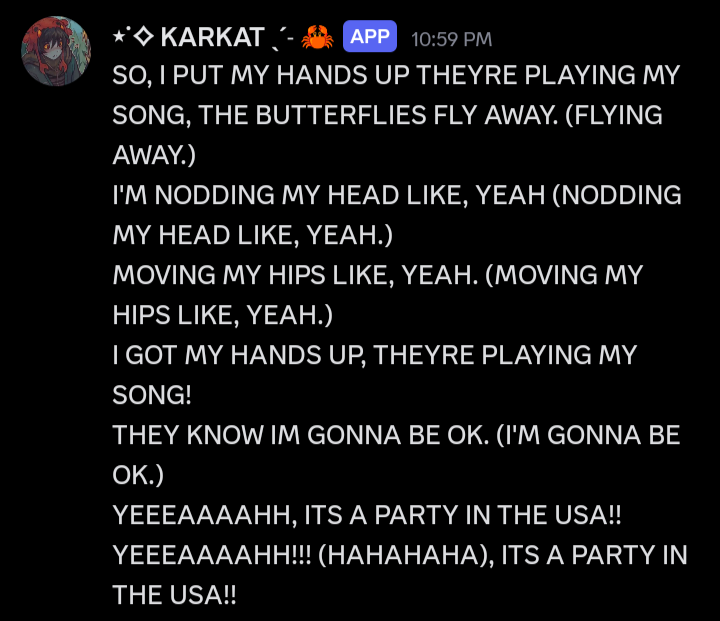Click the 10:59 PM message timestamp
Screen dimensions: 720x621
pyautogui.click(x=451, y=39)
